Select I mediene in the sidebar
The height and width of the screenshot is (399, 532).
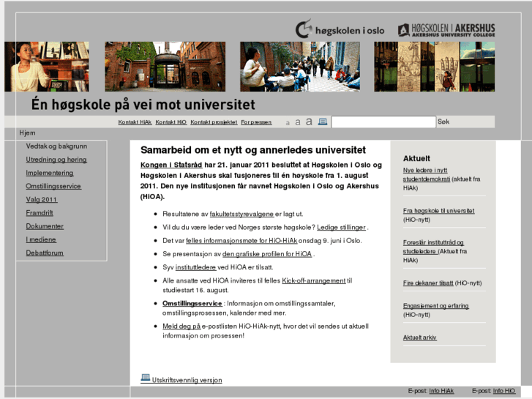pos(41,239)
